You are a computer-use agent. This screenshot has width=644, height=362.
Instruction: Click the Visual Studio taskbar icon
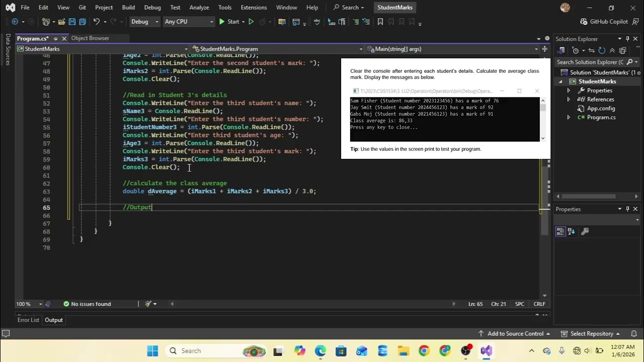pos(486,351)
